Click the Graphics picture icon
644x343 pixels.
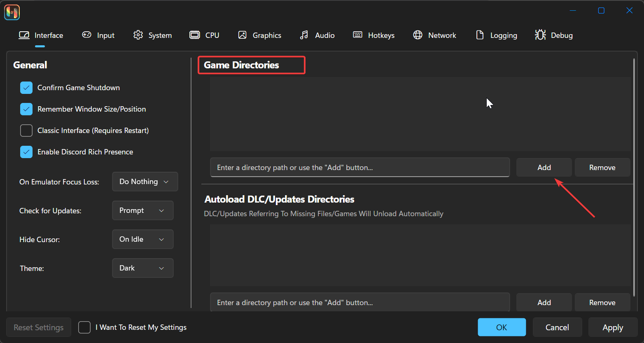(x=242, y=35)
